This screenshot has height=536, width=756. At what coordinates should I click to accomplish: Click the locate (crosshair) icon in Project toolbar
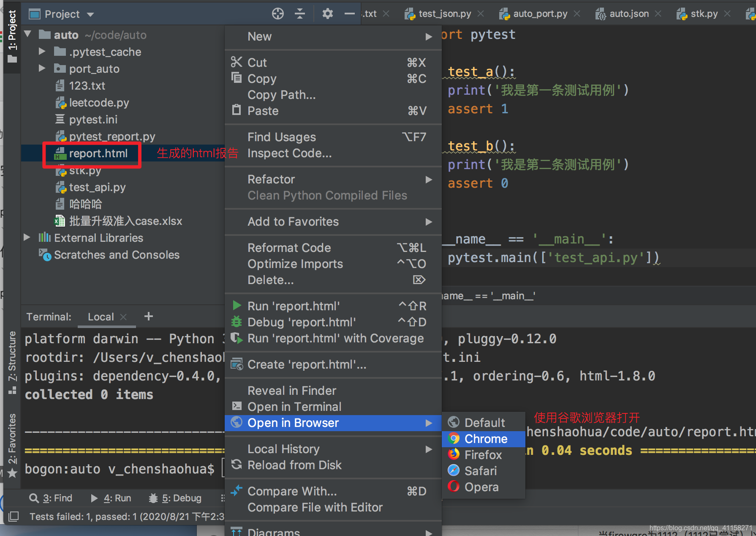click(277, 14)
